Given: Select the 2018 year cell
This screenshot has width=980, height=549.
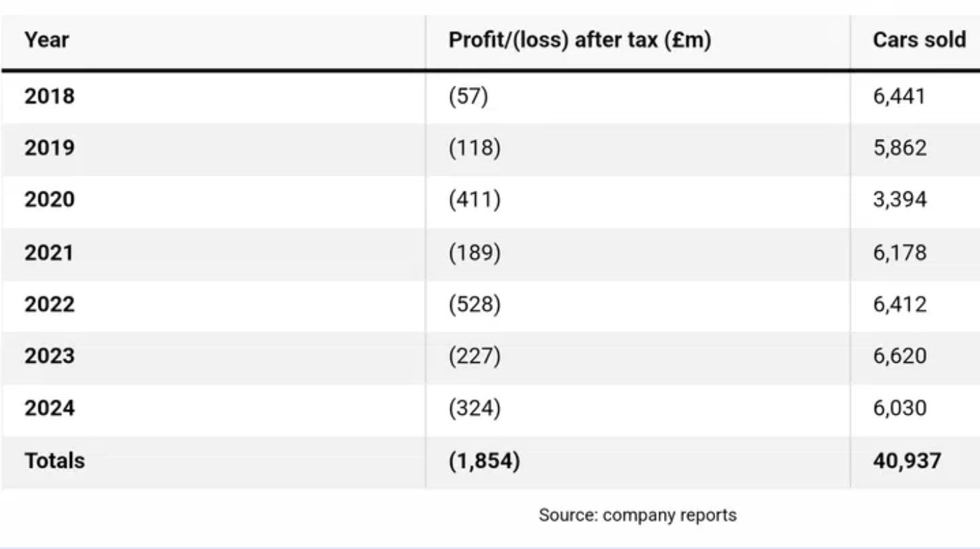Looking at the screenshot, I should click(50, 96).
